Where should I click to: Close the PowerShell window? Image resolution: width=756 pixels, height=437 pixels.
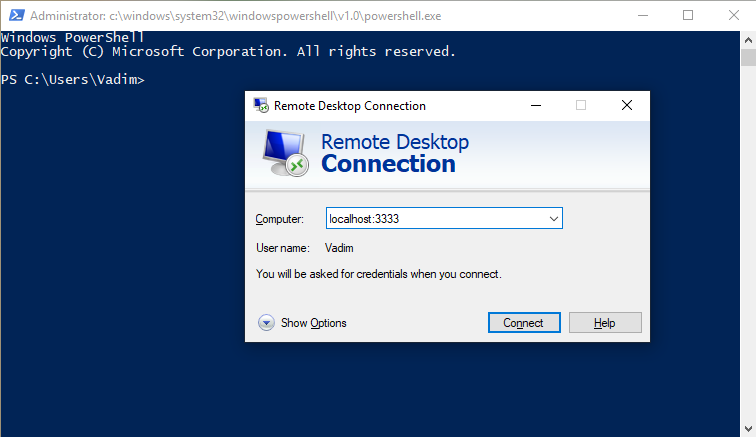pos(734,15)
